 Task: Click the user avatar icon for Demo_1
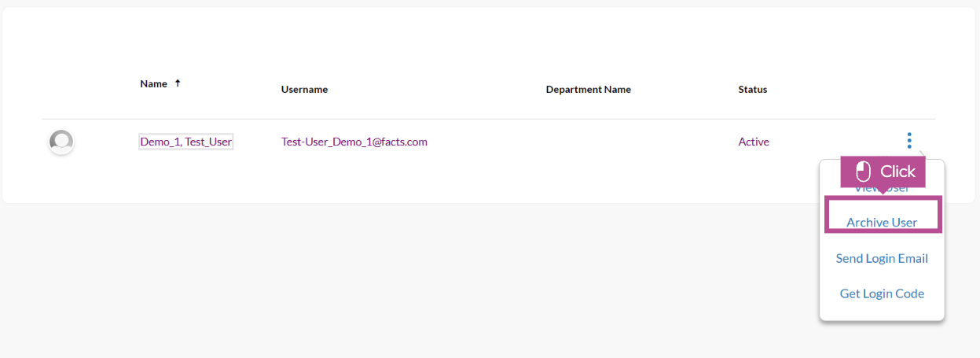coord(61,142)
